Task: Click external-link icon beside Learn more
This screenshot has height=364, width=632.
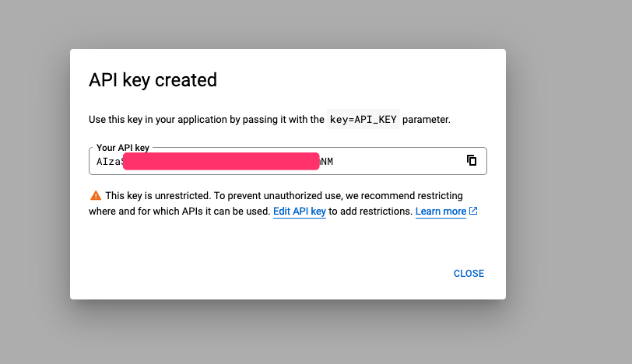Action: (473, 211)
